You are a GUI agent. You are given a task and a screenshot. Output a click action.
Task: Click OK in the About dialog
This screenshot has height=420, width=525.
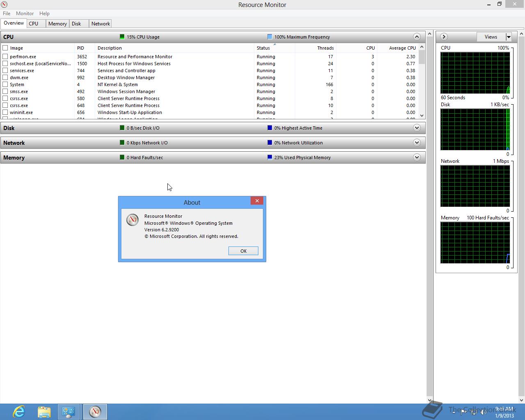(243, 251)
